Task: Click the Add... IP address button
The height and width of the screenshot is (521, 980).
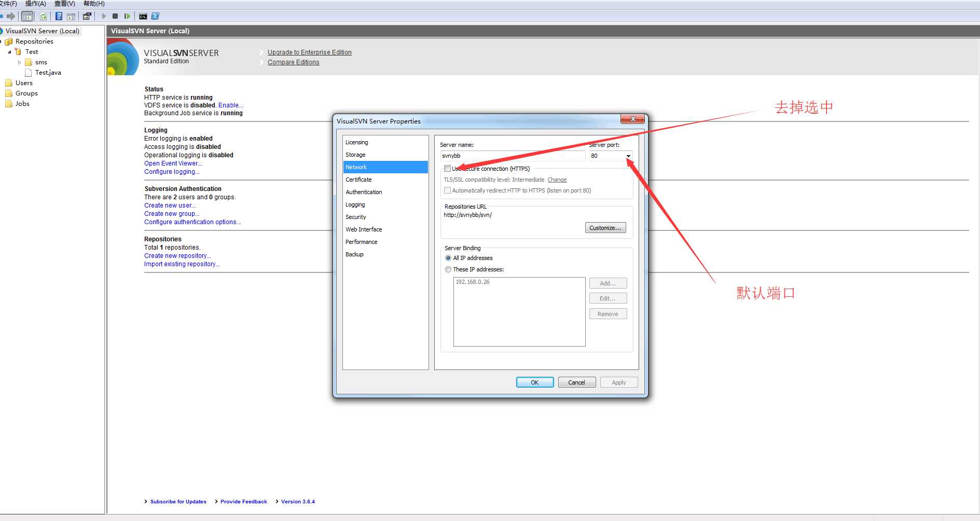Action: point(608,283)
